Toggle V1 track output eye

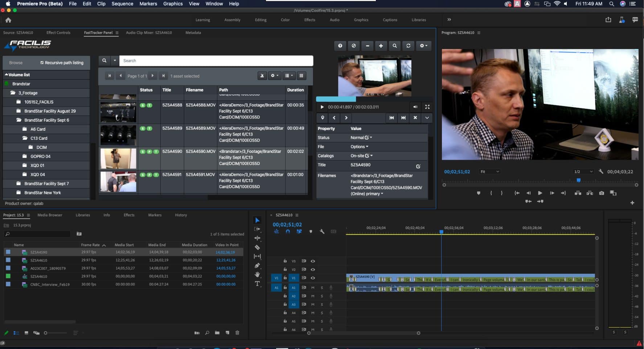point(313,278)
